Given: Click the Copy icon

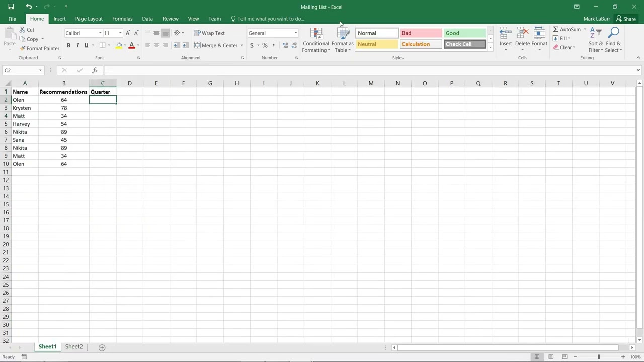Looking at the screenshot, I should [22, 39].
